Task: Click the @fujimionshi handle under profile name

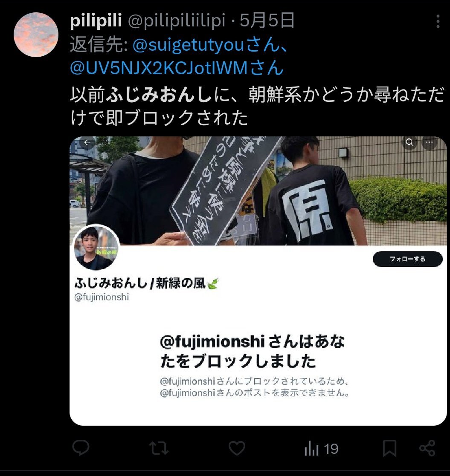Action: (x=102, y=297)
